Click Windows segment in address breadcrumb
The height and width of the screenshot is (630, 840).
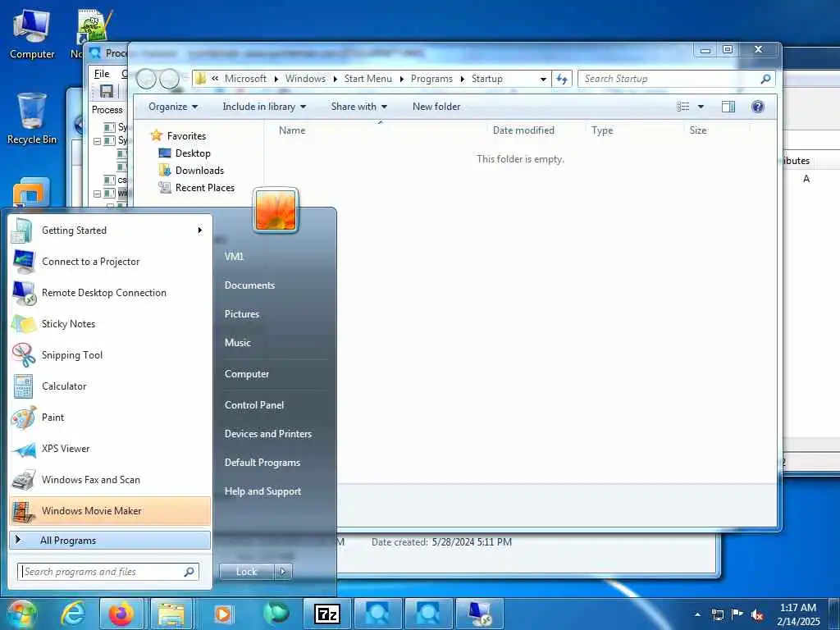305,79
